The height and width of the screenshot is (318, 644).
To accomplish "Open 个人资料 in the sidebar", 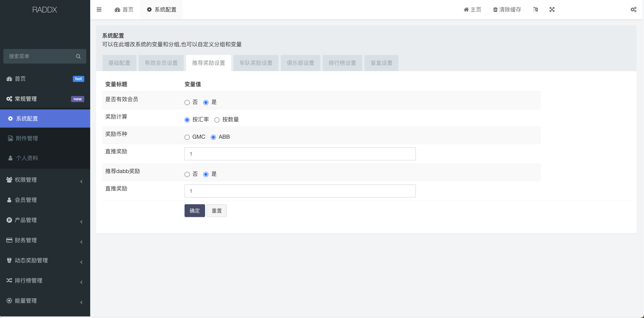I will (27, 158).
